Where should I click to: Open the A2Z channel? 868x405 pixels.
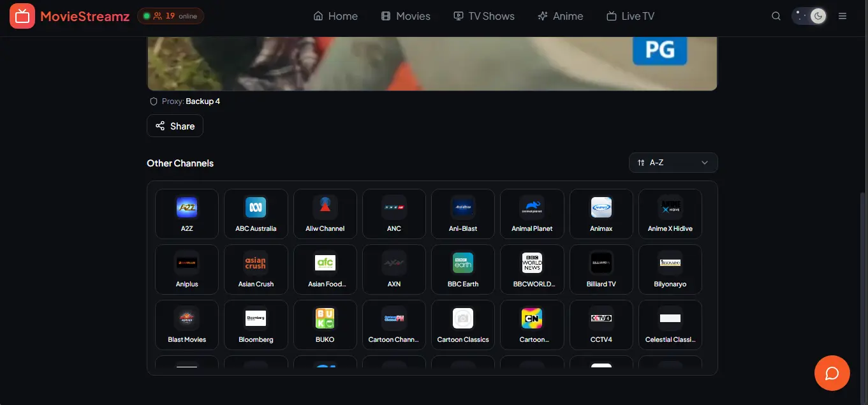coord(187,214)
